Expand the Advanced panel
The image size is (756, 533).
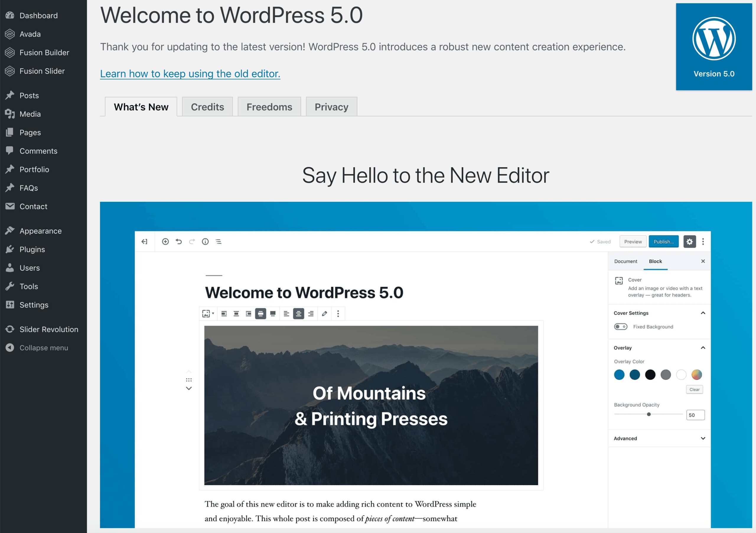click(x=659, y=438)
